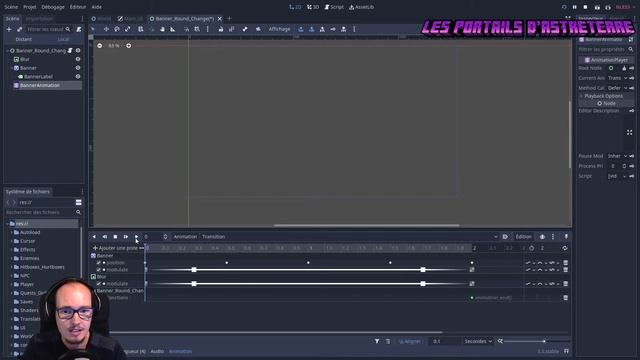Viewport: 640px width, 360px height.
Task: Open the Projet menu
Action: [29, 7]
